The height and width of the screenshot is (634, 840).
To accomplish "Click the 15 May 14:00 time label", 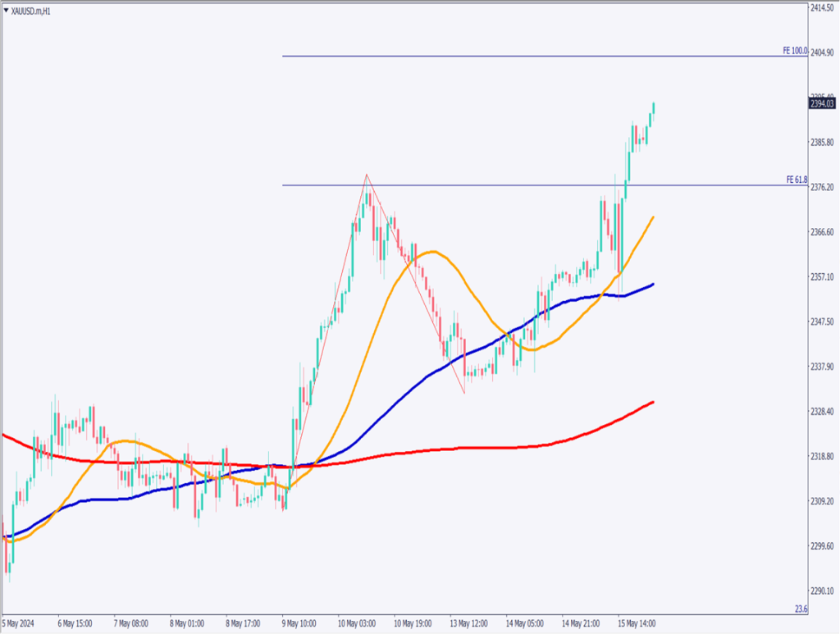I will pos(637,622).
